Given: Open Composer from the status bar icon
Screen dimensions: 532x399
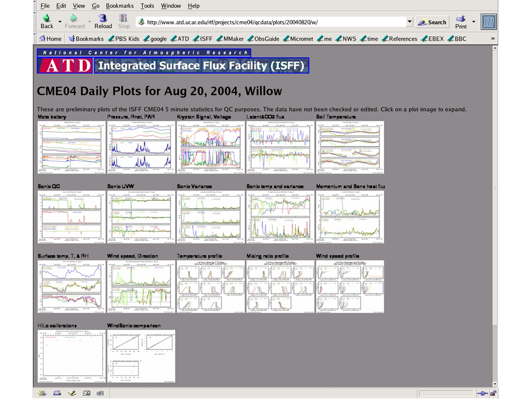Looking at the screenshot, I should coord(72,393).
